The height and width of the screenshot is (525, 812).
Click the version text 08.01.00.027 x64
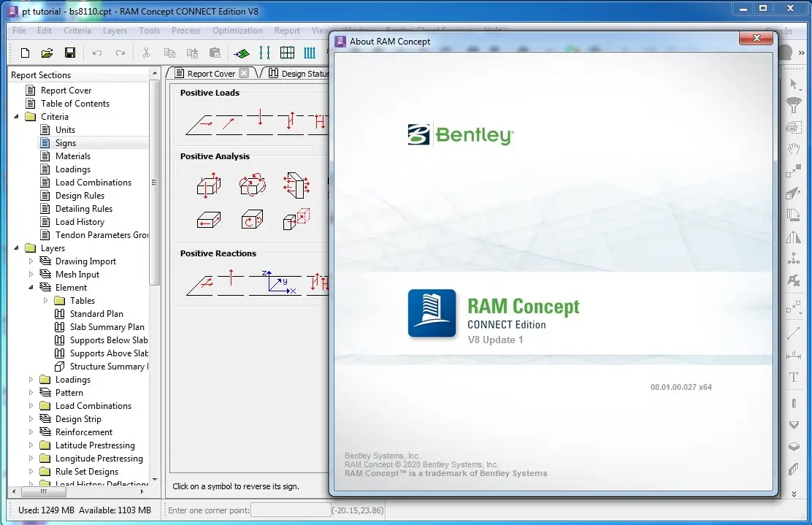[681, 387]
